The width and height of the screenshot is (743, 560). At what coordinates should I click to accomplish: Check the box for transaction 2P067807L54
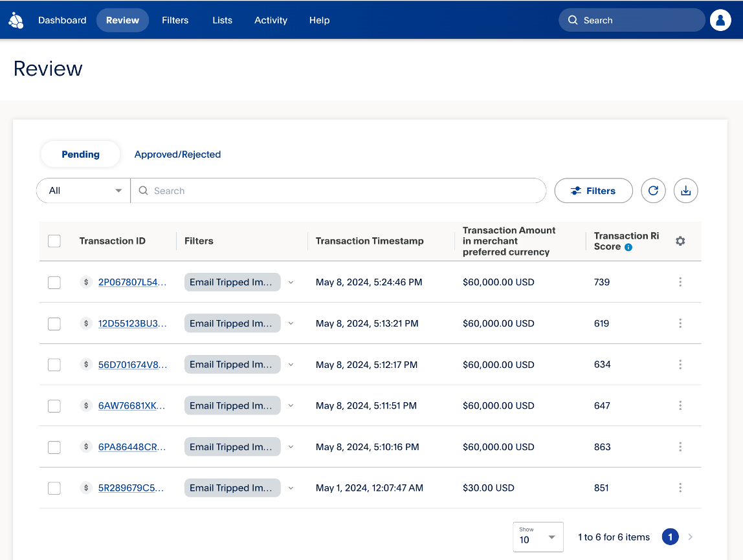pos(54,283)
